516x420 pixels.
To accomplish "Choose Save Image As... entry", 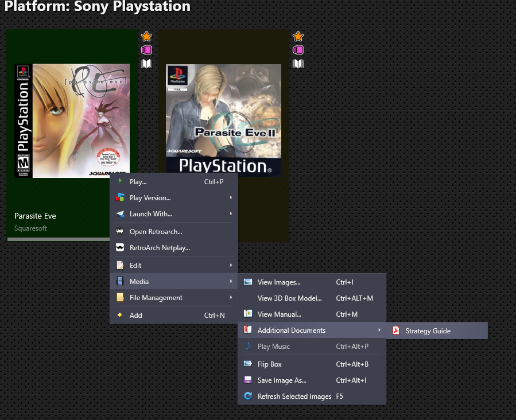I will tap(312, 380).
